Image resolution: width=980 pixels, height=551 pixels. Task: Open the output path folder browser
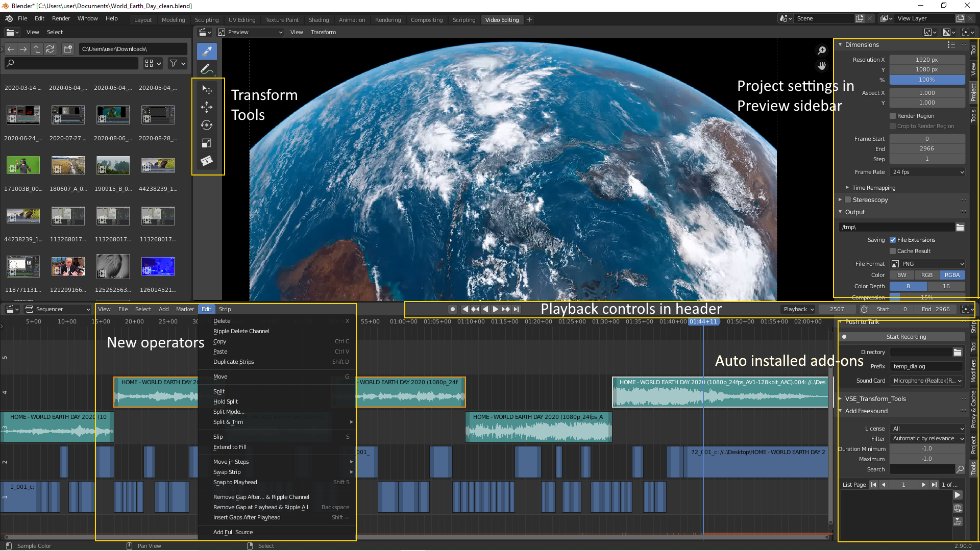[960, 227]
